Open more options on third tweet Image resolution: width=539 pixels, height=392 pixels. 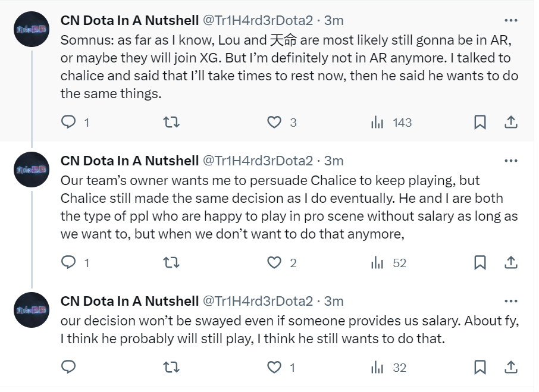click(x=510, y=301)
